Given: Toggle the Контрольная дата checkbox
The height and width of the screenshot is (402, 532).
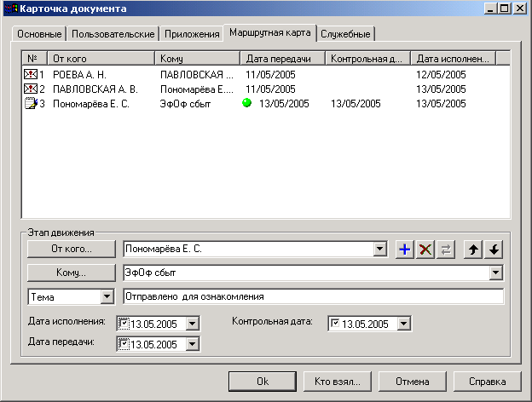Looking at the screenshot, I should (334, 323).
